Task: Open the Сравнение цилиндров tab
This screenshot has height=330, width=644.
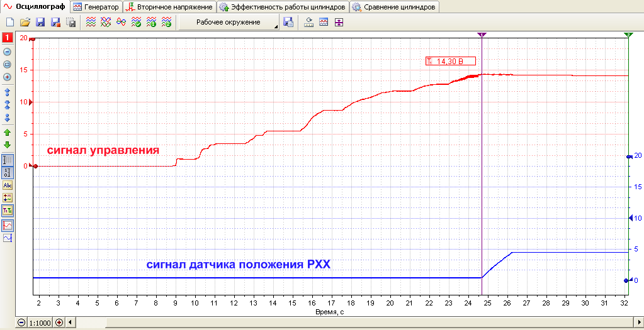Action: 395,7
